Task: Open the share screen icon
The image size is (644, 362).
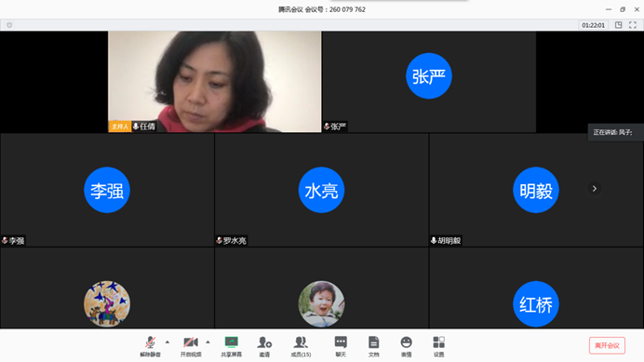Action: point(231,346)
